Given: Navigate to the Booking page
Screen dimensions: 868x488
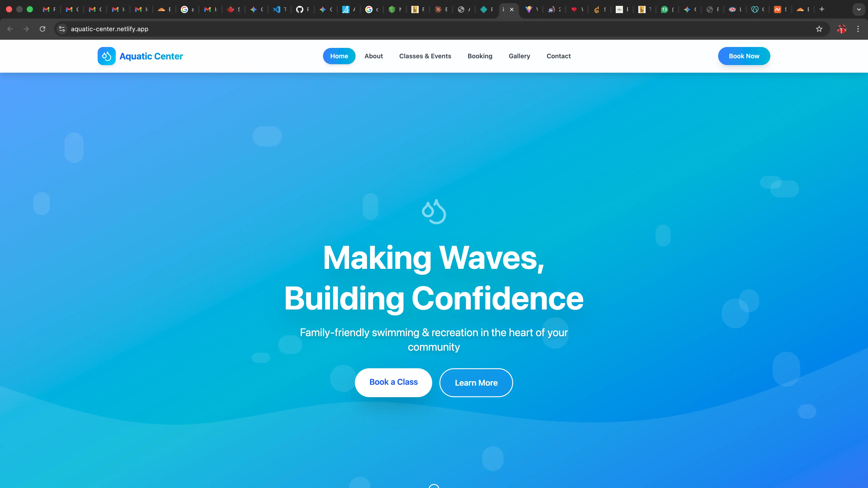Looking at the screenshot, I should pos(480,56).
